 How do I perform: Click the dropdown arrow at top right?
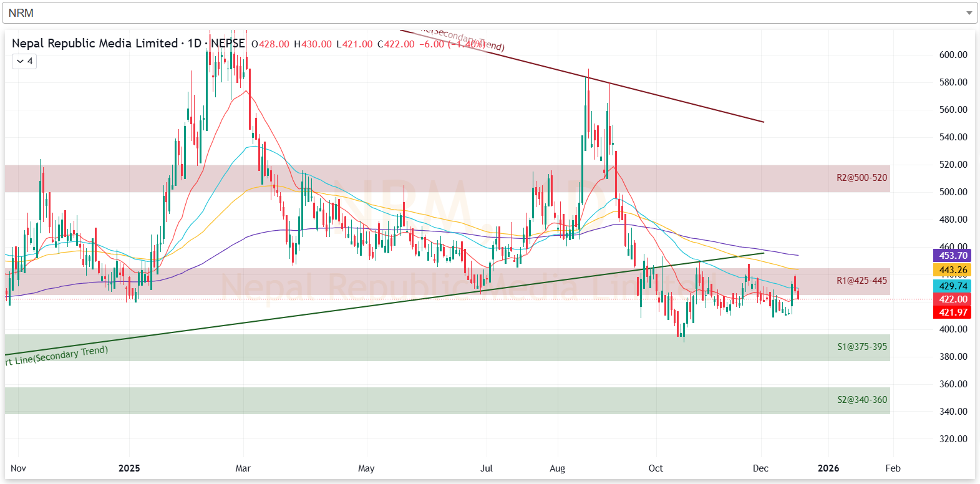tap(969, 13)
